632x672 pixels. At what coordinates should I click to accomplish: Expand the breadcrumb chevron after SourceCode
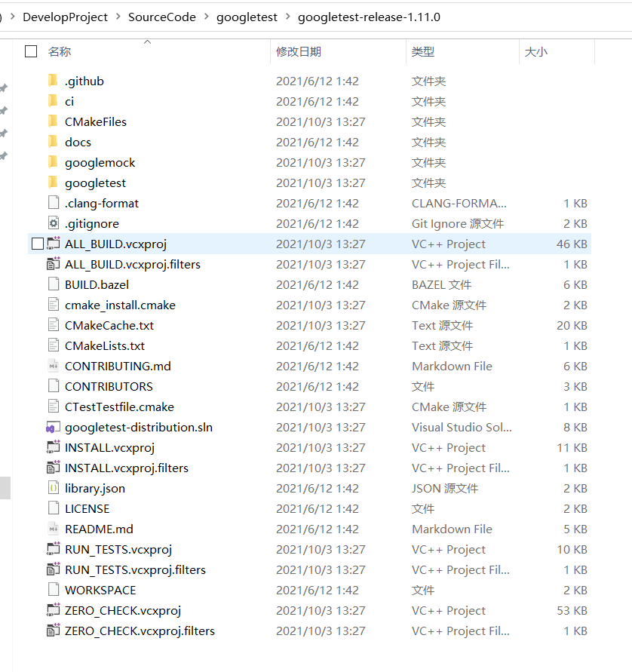coord(207,17)
